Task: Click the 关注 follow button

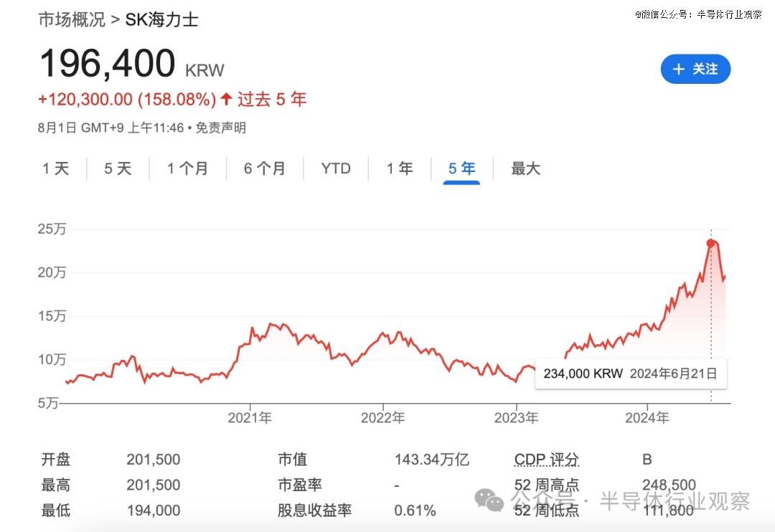Action: coord(695,69)
